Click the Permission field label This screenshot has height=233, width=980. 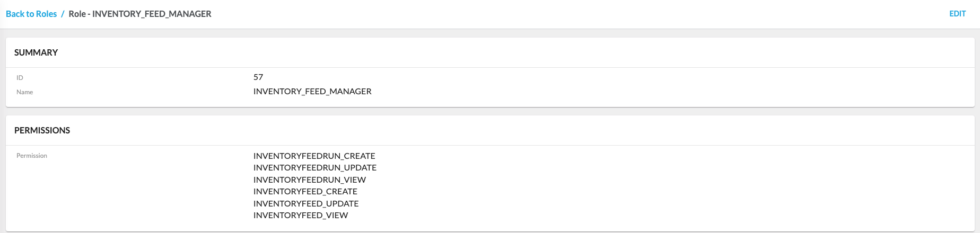pyautogui.click(x=32, y=156)
